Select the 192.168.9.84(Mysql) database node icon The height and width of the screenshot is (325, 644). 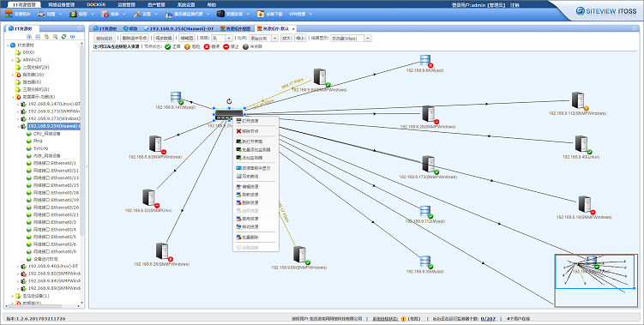point(425,61)
